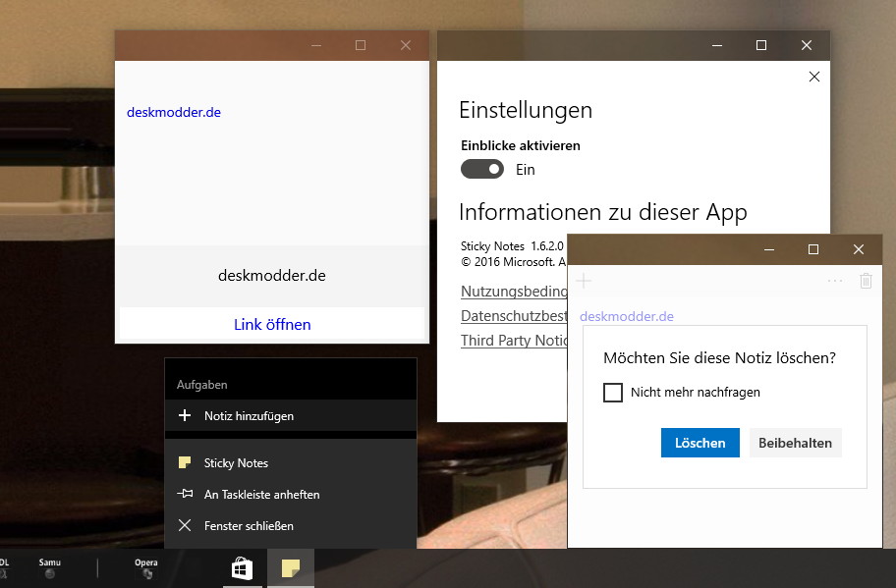Click the Informationen zu dieser App heading
The width and height of the screenshot is (896, 588).
pos(603,212)
